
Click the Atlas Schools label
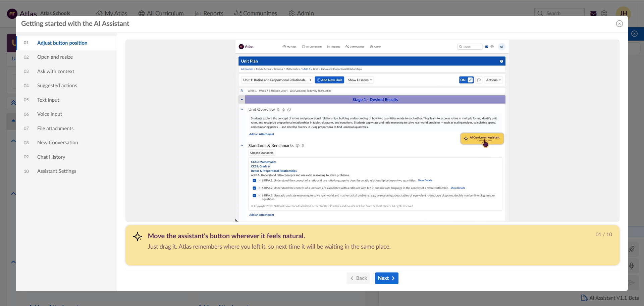55,13
